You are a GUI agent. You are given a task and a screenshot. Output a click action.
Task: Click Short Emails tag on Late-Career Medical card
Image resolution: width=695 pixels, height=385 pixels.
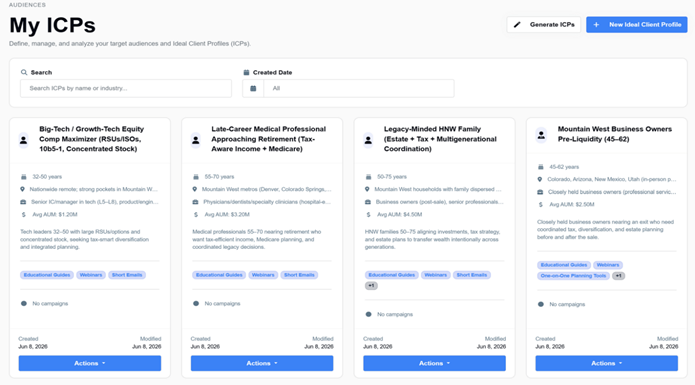click(x=299, y=275)
